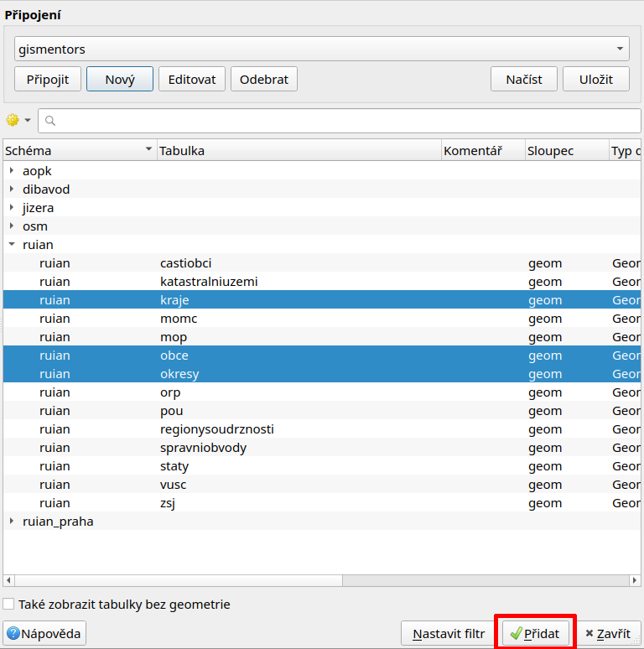Load connections with Načíst button
The height and width of the screenshot is (649, 644).
(x=524, y=79)
